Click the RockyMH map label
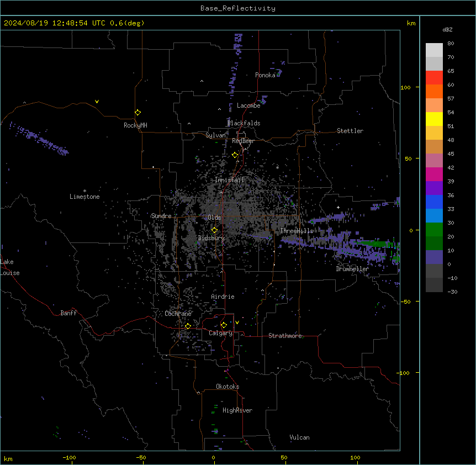Screen dimensions: 476x465 click(x=135, y=125)
